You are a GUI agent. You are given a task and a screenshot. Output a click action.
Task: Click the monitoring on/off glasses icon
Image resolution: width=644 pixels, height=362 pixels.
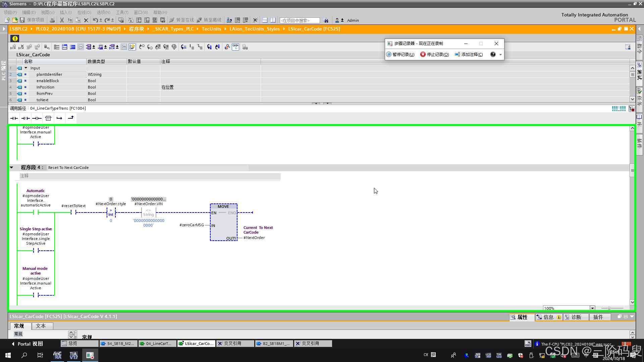(235, 47)
